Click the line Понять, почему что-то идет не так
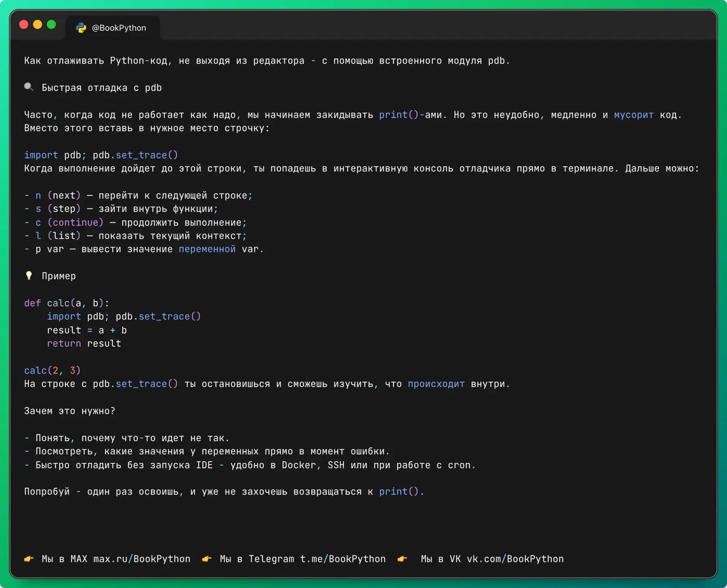 point(127,438)
